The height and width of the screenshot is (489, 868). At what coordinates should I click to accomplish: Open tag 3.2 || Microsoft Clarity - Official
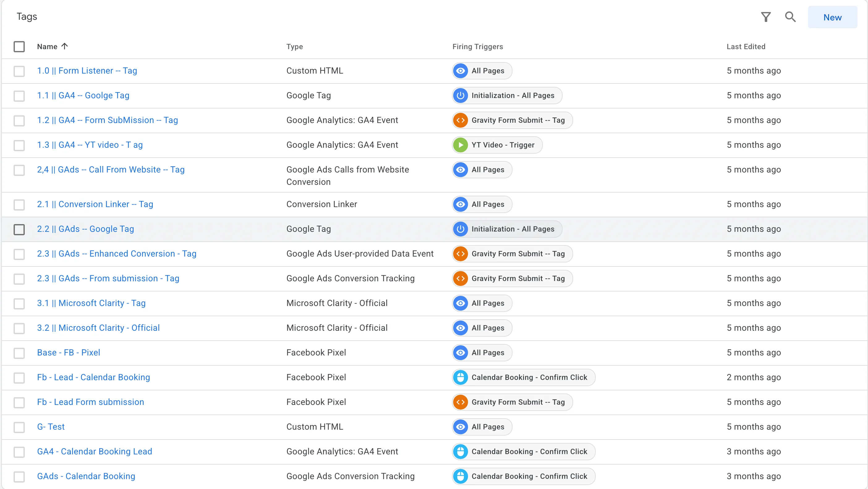point(98,328)
